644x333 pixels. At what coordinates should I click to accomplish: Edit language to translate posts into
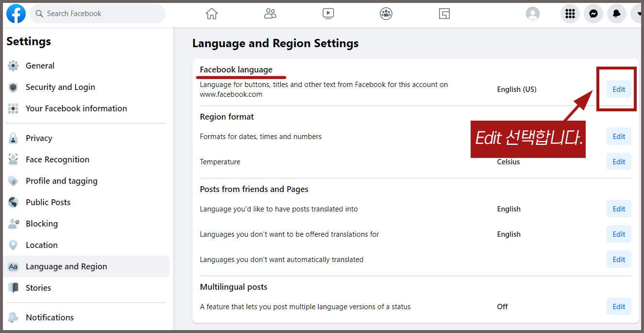[619, 209]
